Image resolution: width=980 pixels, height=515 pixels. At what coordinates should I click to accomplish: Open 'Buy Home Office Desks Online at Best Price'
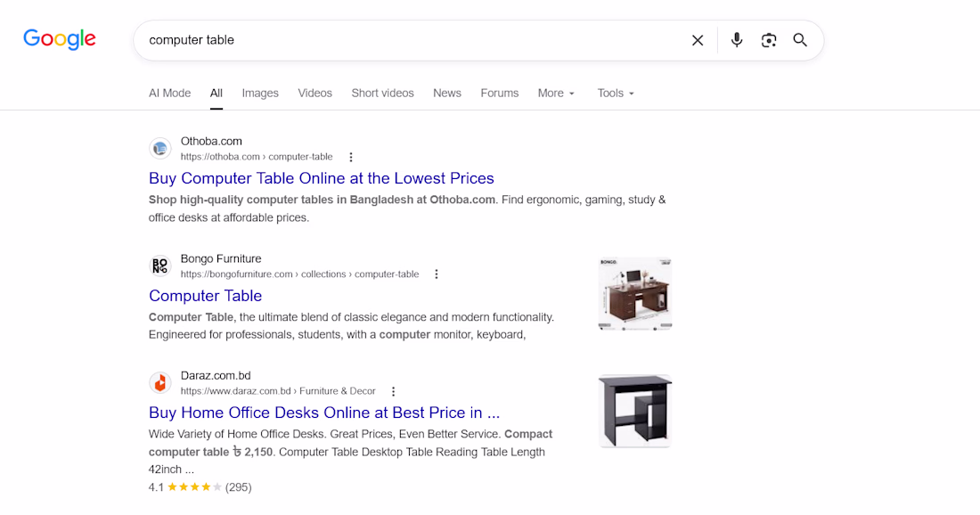pos(323,413)
